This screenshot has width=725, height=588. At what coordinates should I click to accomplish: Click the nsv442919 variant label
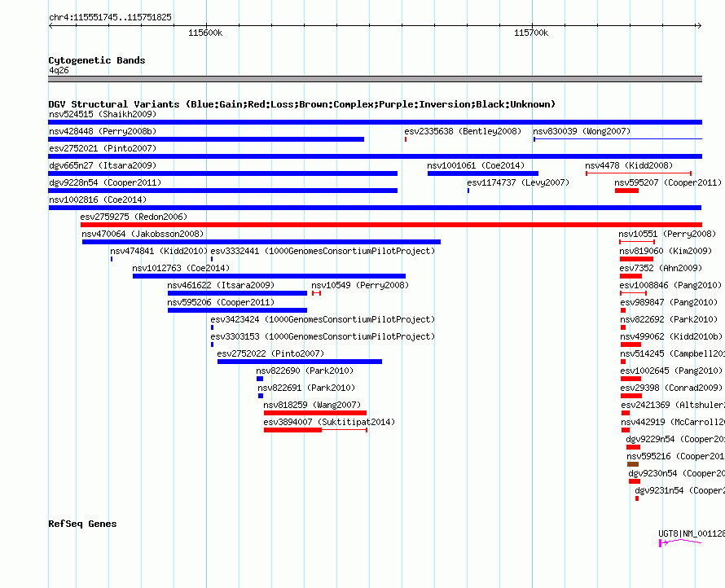pos(673,422)
